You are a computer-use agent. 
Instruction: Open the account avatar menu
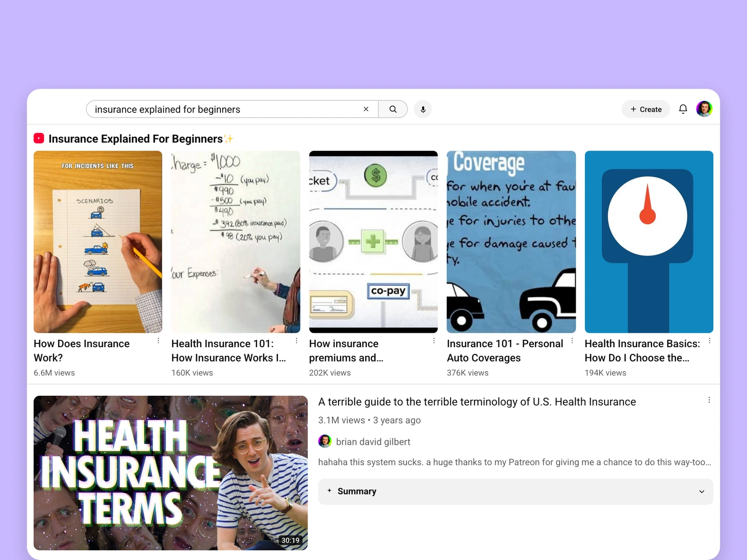tap(704, 109)
